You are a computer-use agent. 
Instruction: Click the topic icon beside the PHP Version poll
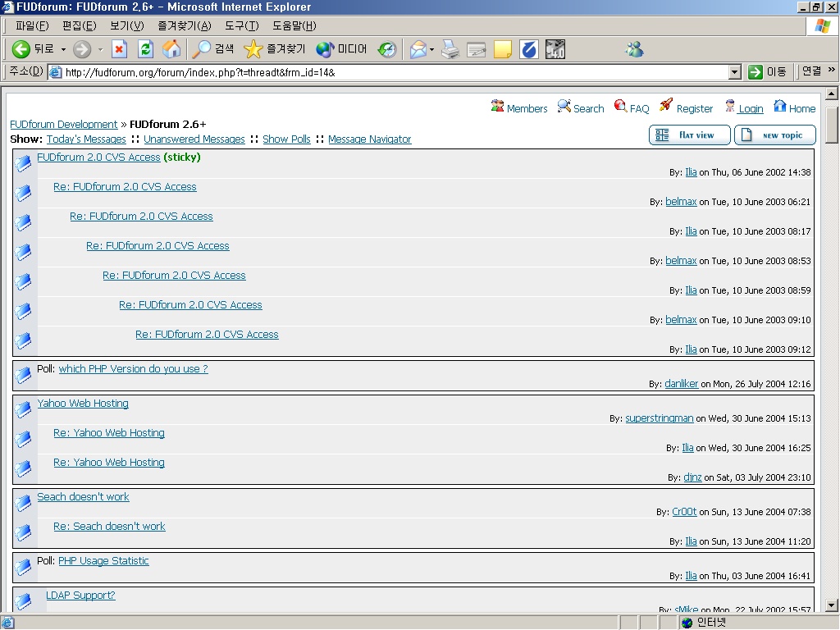[x=23, y=374]
